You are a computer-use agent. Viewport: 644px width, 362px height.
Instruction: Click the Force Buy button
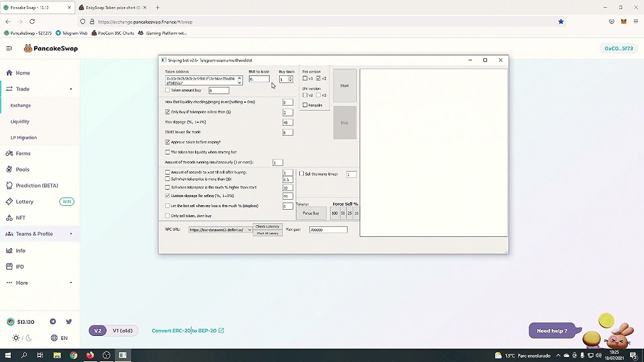point(311,213)
